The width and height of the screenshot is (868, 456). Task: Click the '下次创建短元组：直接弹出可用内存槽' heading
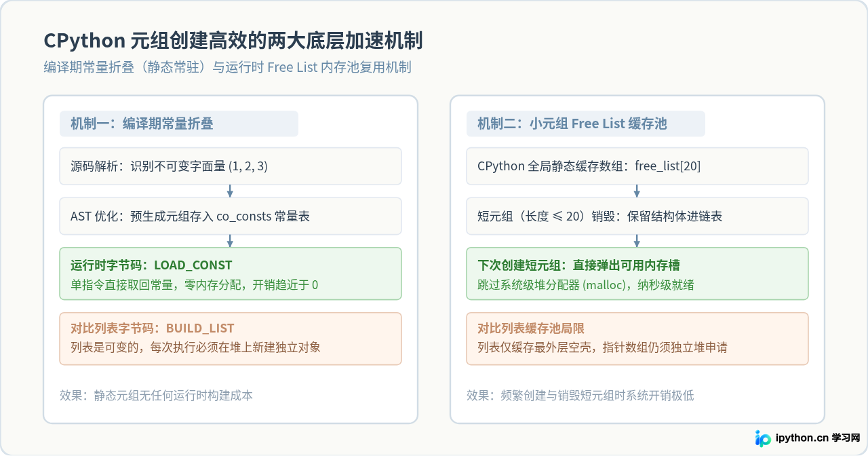click(578, 265)
